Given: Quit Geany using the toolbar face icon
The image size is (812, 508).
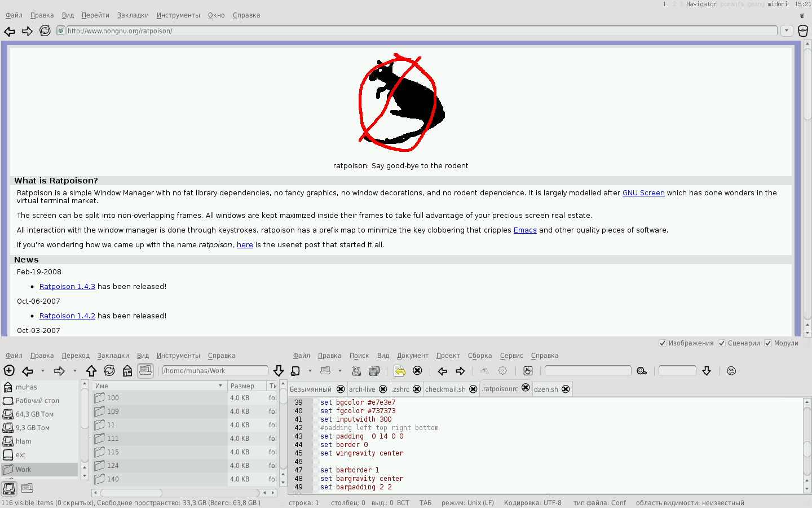Looking at the screenshot, I should coord(731,371).
